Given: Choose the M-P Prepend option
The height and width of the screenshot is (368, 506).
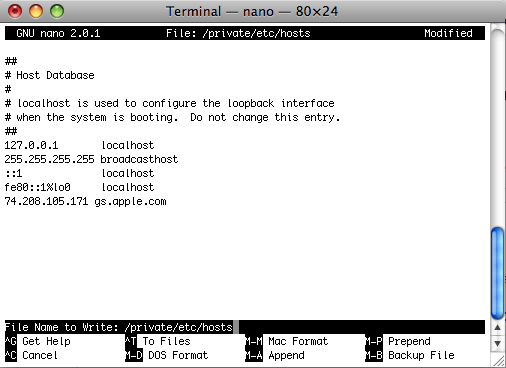Looking at the screenshot, I should [398, 341].
